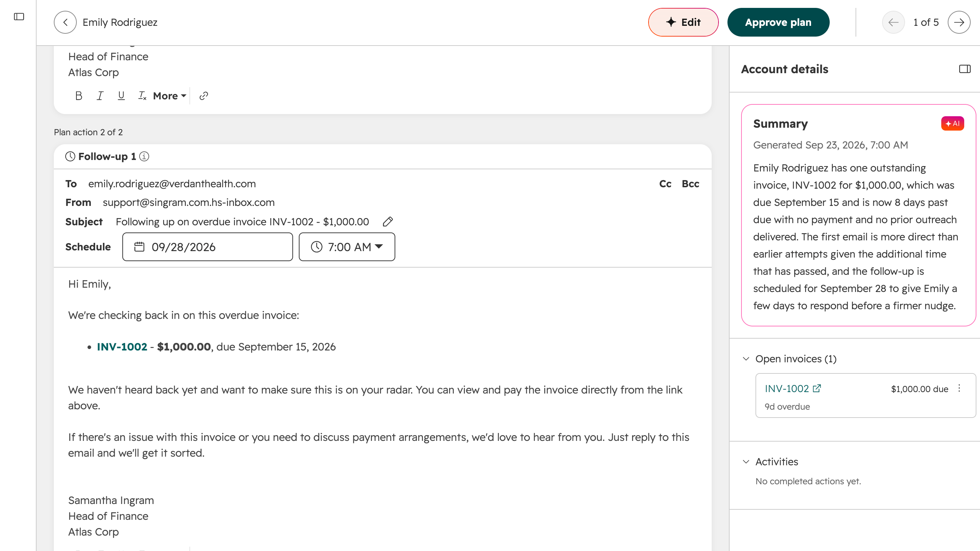Click the '1 of 5' account counter

pyautogui.click(x=926, y=22)
